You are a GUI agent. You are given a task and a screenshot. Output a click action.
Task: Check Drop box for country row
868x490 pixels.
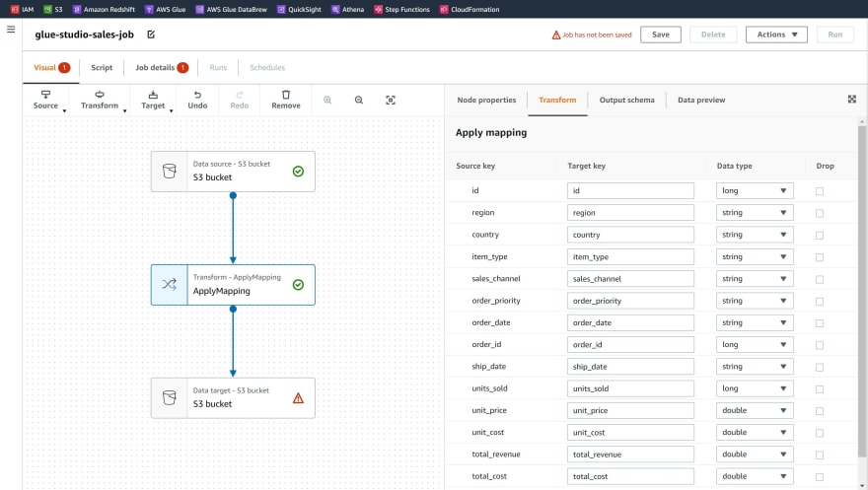point(820,236)
